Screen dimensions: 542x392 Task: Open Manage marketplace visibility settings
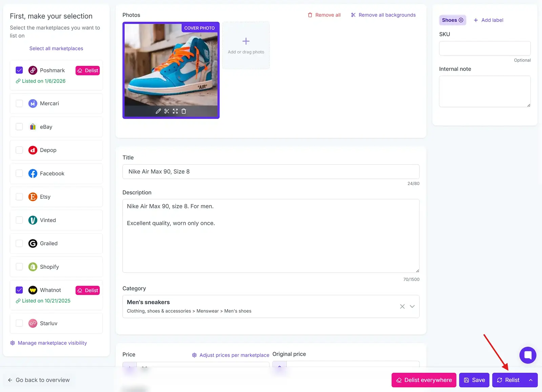52,343
